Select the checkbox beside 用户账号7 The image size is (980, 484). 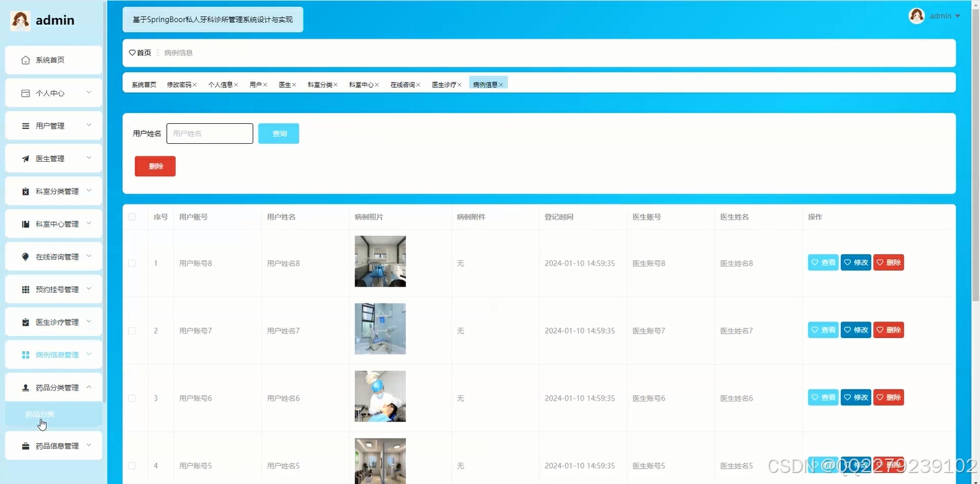pos(132,330)
